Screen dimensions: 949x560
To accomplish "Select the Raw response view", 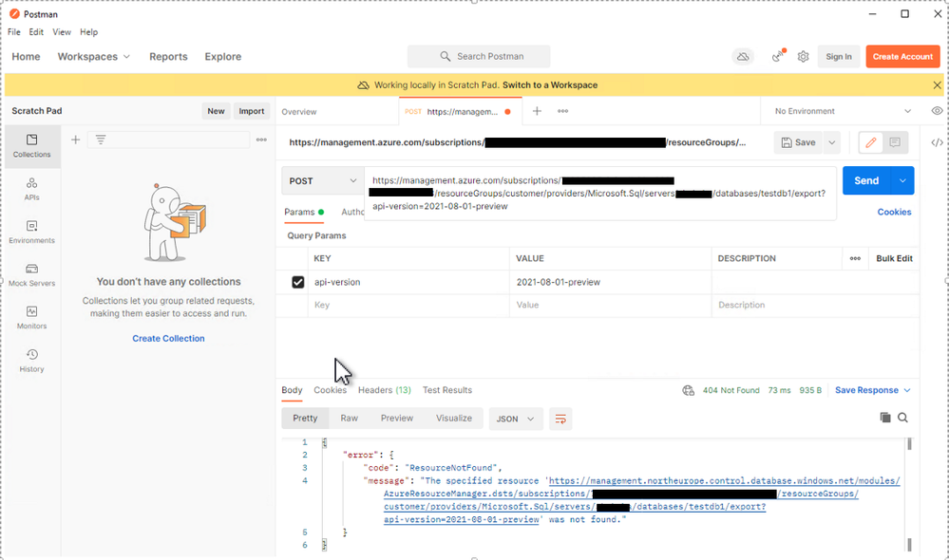I will pos(350,419).
